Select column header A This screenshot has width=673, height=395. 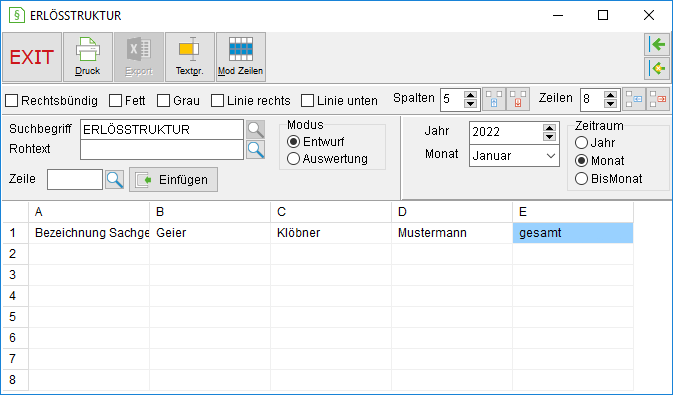coord(89,212)
